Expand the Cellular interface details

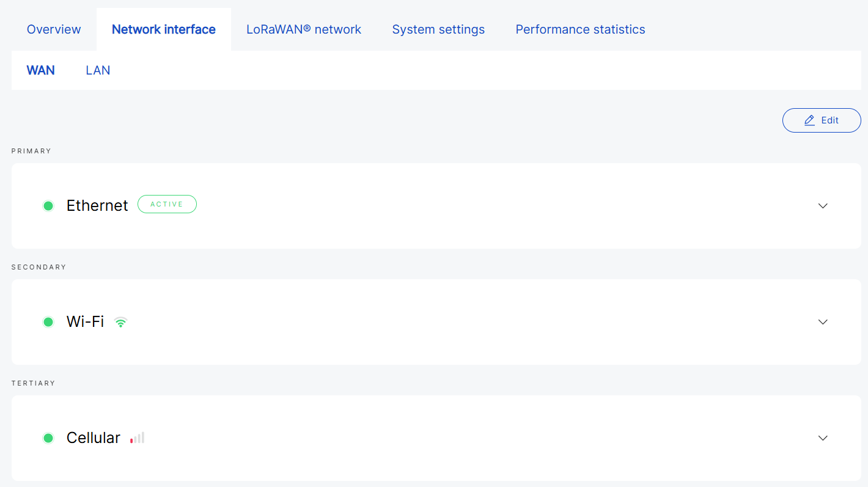[x=823, y=438]
